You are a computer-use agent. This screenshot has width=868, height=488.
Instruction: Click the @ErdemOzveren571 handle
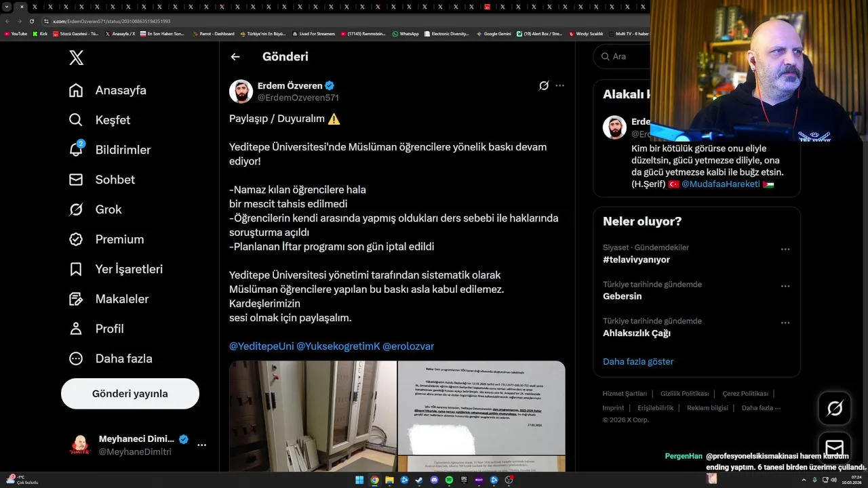click(298, 98)
